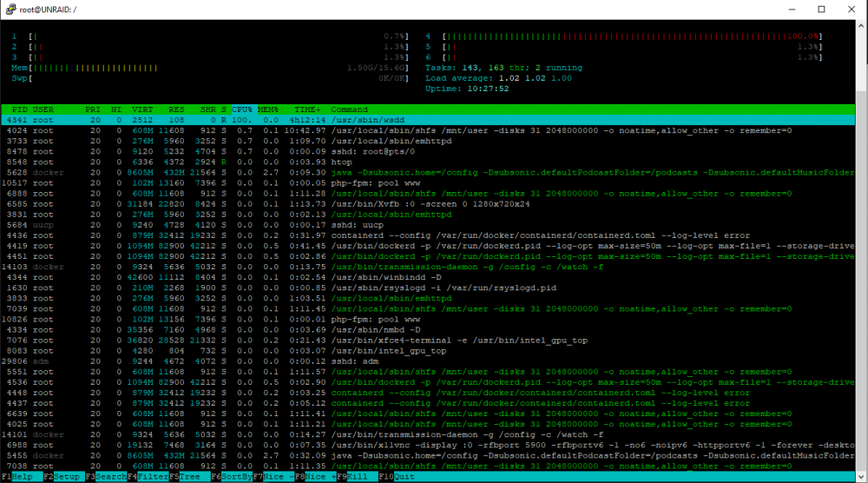Sort by the TIME+ column header
Image resolution: width=868 pixels, height=483 pixels.
coord(307,109)
